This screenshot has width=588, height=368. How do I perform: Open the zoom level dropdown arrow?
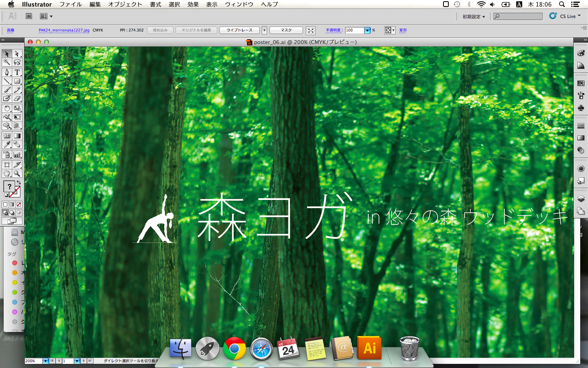(x=46, y=361)
